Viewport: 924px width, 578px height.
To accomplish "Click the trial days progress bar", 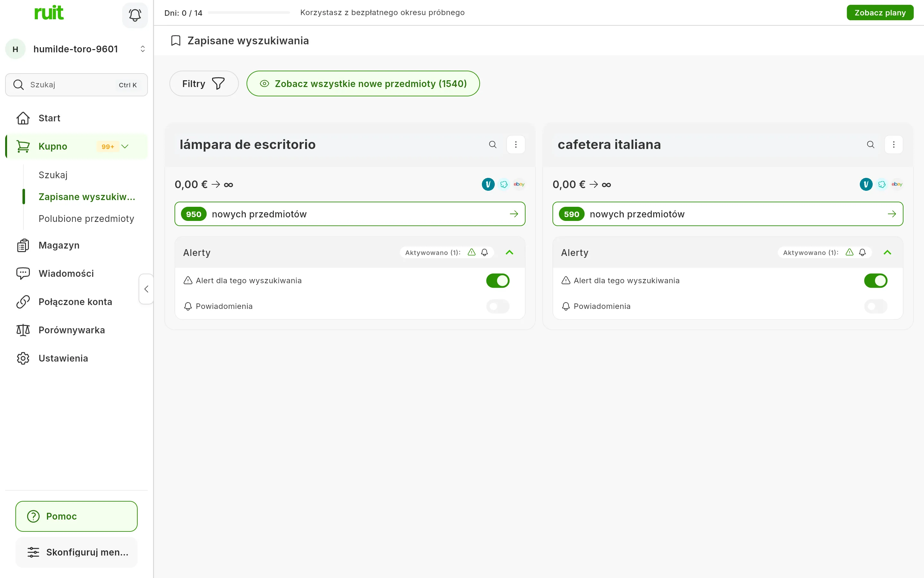I will (x=249, y=13).
